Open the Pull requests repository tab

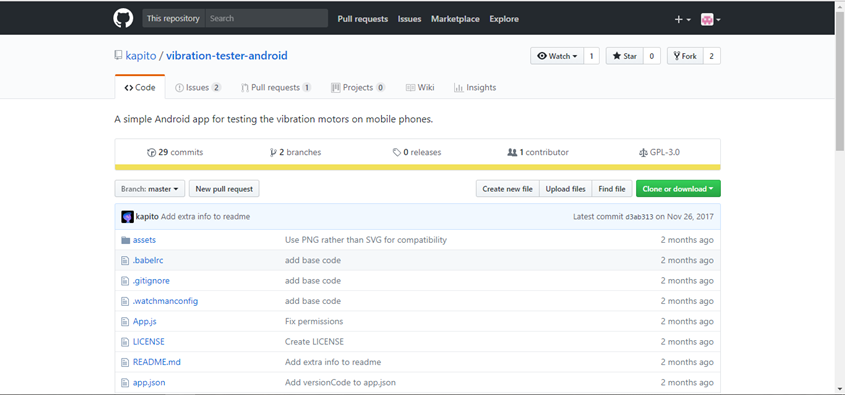pos(275,88)
